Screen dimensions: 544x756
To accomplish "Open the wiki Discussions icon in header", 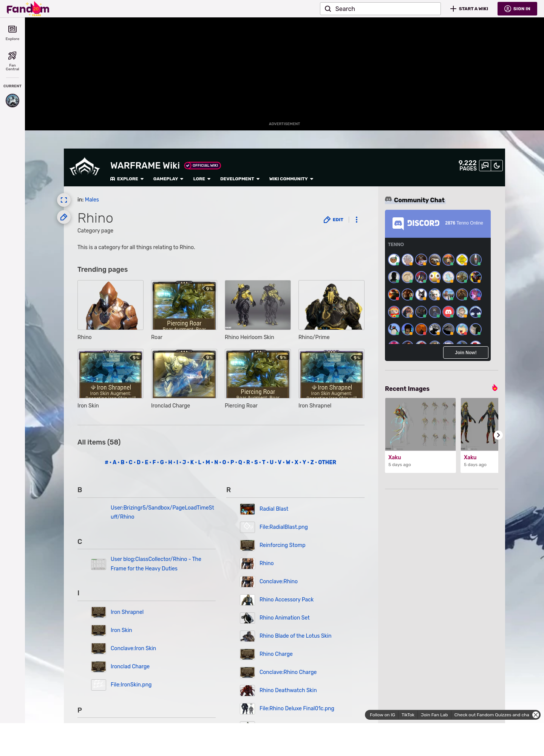I will point(485,166).
